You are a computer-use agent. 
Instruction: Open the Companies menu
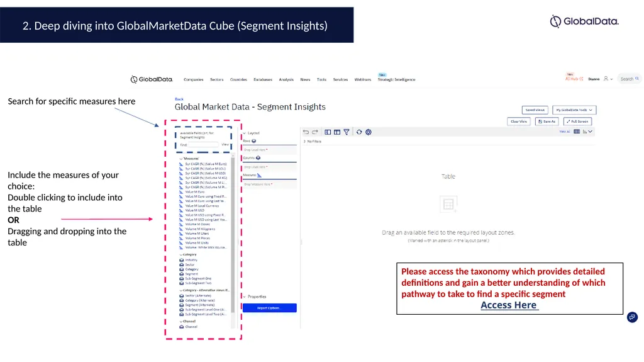pos(194,80)
